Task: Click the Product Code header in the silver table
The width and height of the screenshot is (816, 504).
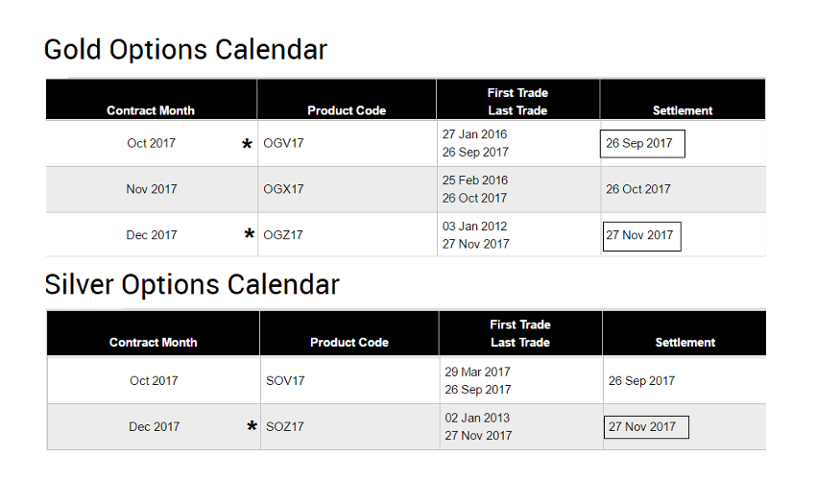Action: click(x=349, y=343)
